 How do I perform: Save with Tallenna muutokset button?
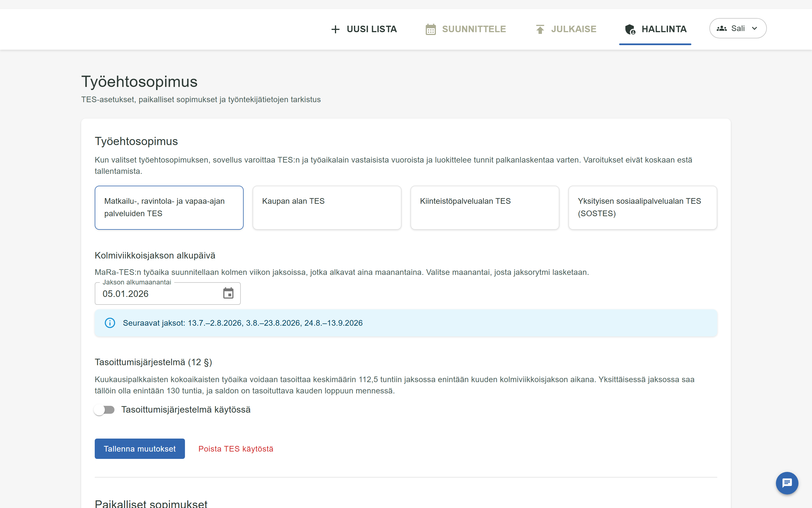tap(140, 448)
